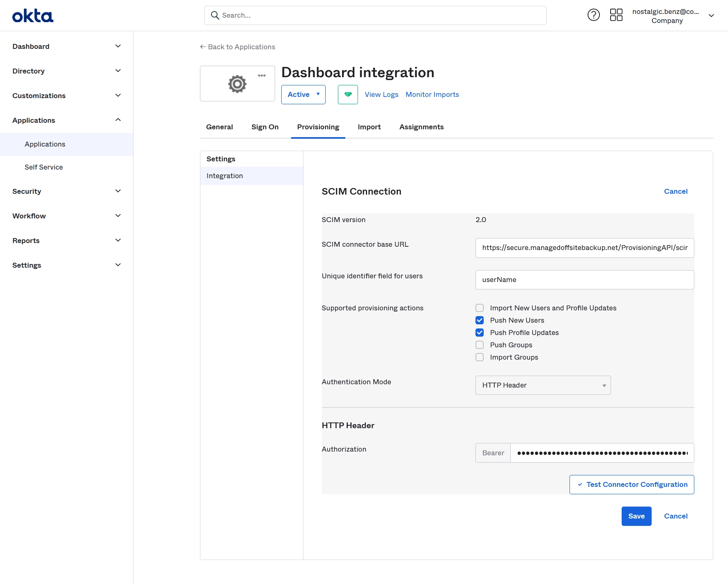
Task: Open the Applications sidebar sub-item
Action: pyautogui.click(x=67, y=144)
